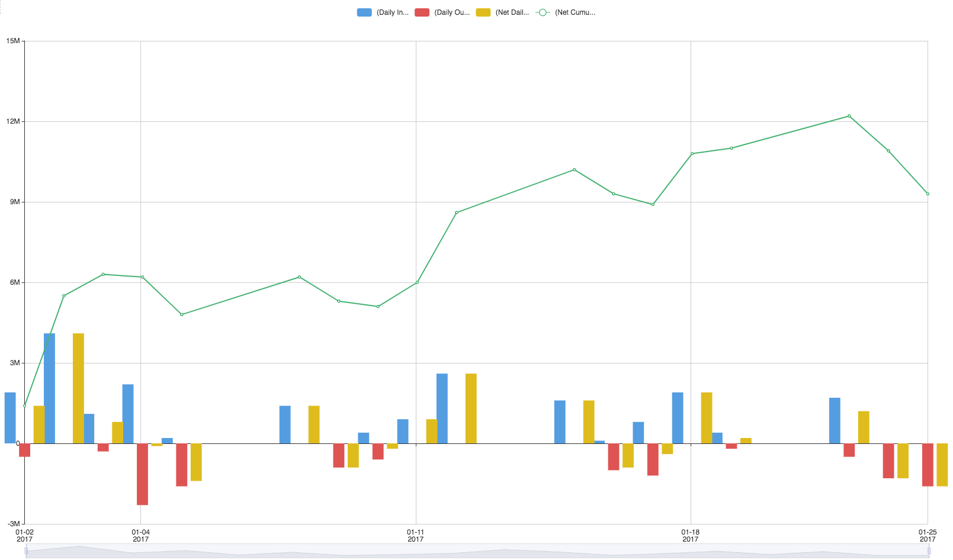
Task: Click the "01-11 2017" date label
Action: coord(416,536)
